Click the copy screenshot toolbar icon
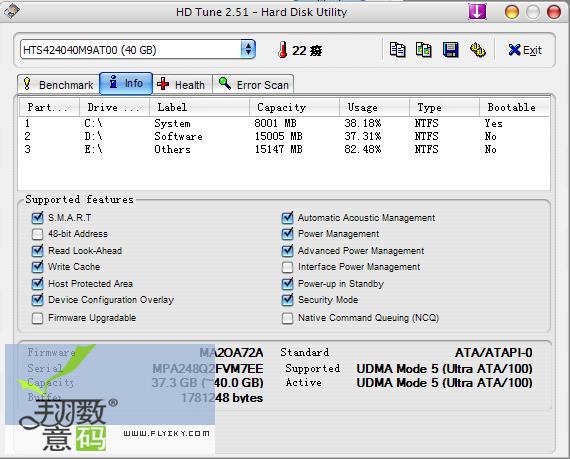Viewport: 570px width, 459px height. pyautogui.click(x=424, y=50)
